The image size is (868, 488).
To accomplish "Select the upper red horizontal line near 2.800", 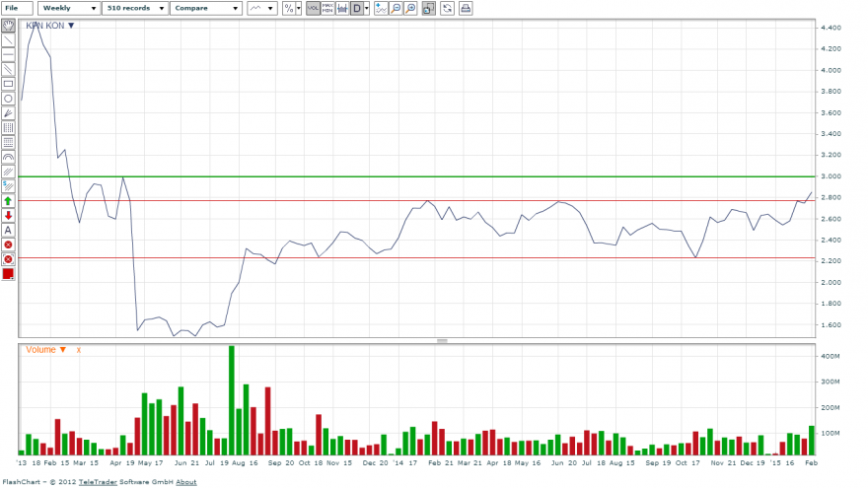I will [x=417, y=200].
